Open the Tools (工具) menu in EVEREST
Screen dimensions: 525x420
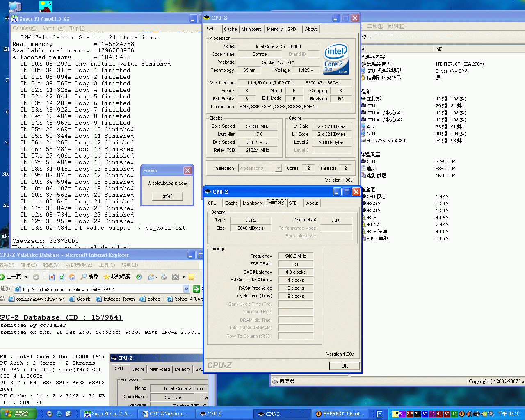click(375, 26)
